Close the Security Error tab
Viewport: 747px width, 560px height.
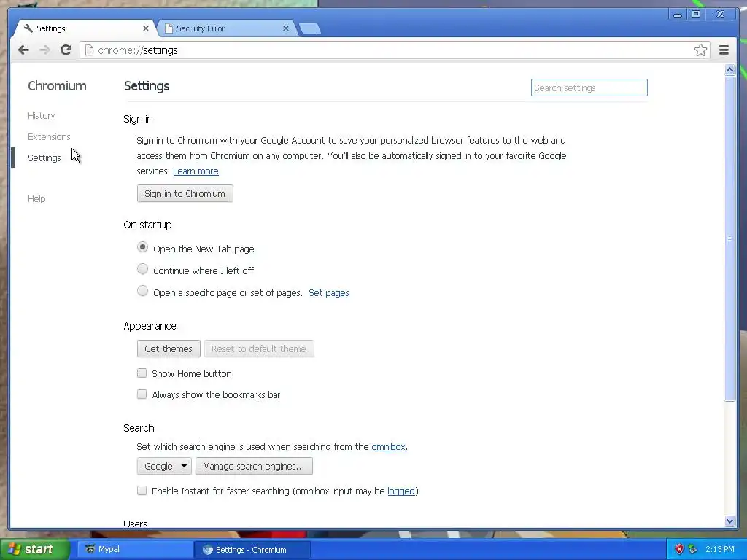pos(286,28)
